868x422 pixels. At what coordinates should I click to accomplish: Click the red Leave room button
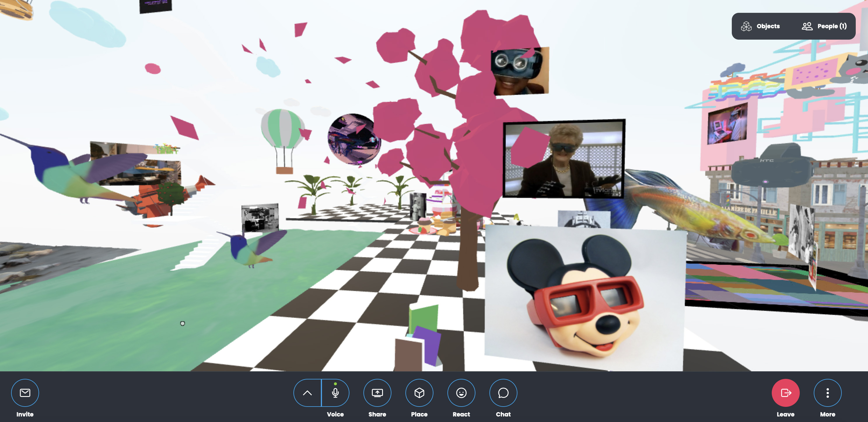pyautogui.click(x=785, y=393)
